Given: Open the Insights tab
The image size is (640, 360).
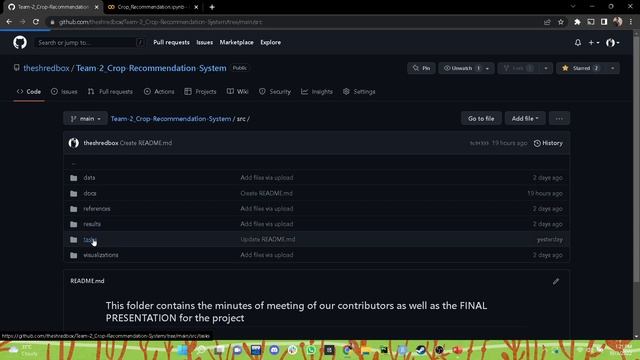Looking at the screenshot, I should 317,91.
